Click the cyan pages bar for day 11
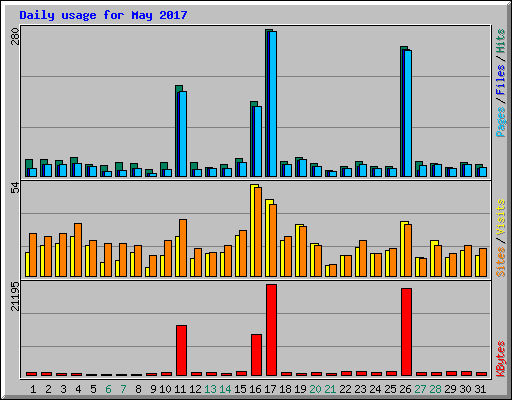 coord(183,134)
